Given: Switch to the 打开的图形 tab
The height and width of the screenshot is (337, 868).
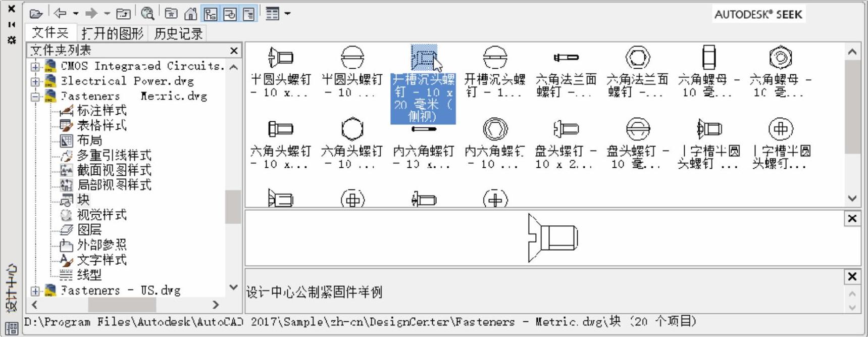Looking at the screenshot, I should 112,34.
